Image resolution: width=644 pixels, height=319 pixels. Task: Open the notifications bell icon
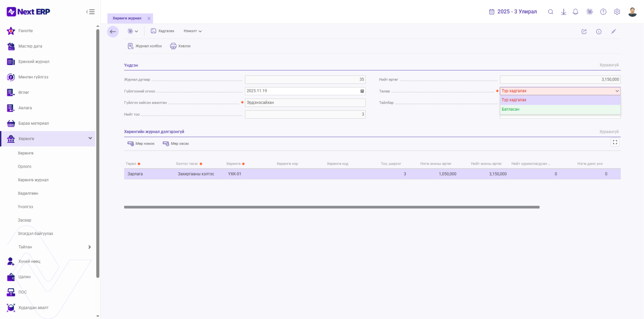pos(576,12)
